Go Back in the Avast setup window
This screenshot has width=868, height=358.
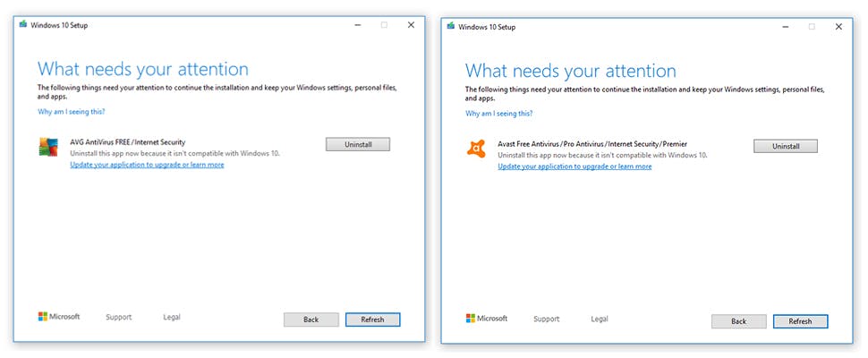pyautogui.click(x=739, y=321)
